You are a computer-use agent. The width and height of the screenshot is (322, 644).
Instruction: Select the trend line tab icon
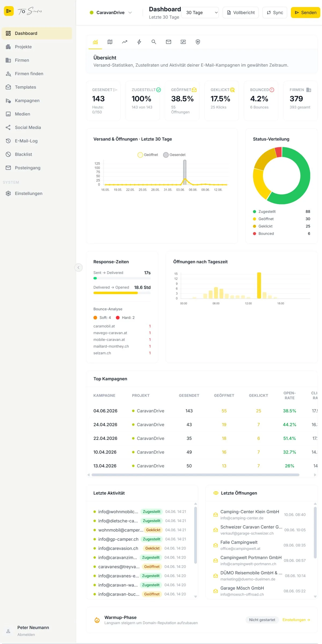(125, 42)
